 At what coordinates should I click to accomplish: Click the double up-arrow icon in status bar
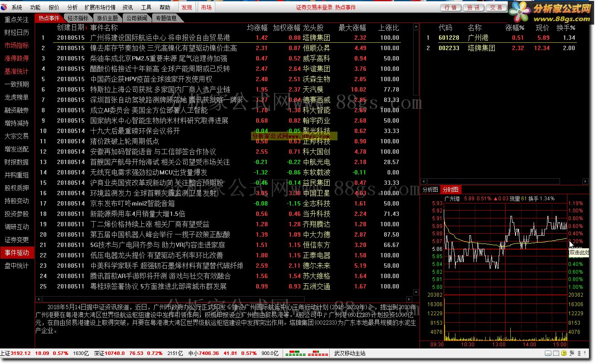coord(579,353)
